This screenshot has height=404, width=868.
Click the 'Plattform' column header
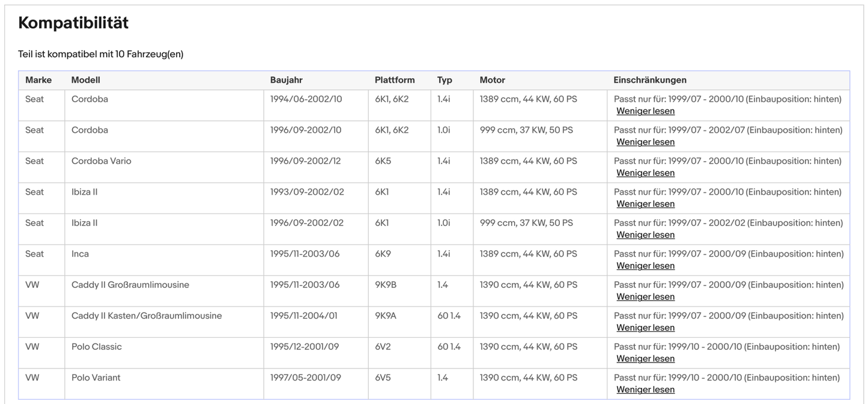tap(394, 80)
